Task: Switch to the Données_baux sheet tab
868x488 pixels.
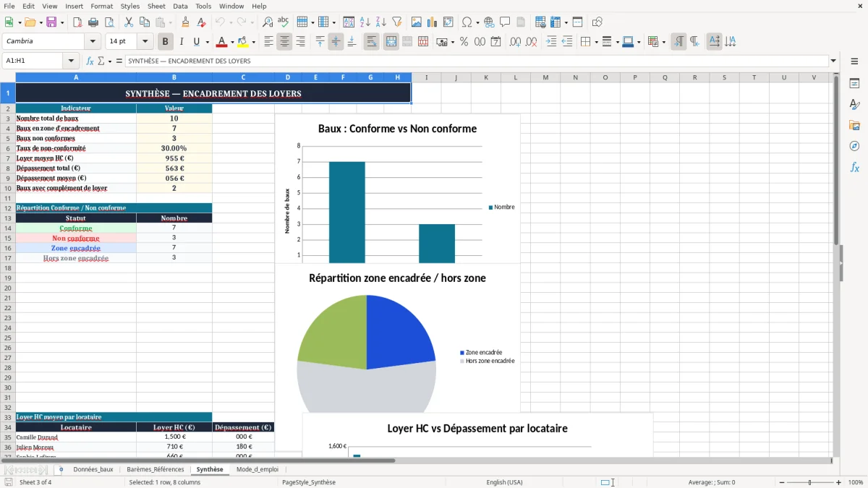Action: tap(93, 469)
